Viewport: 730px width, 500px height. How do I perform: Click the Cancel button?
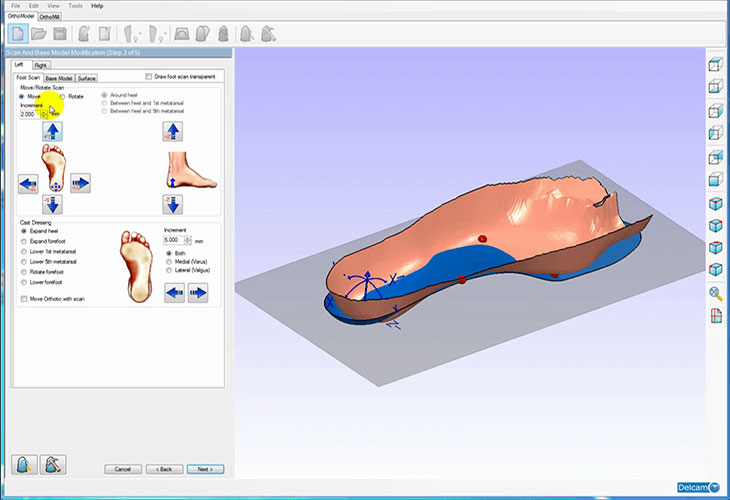click(123, 468)
